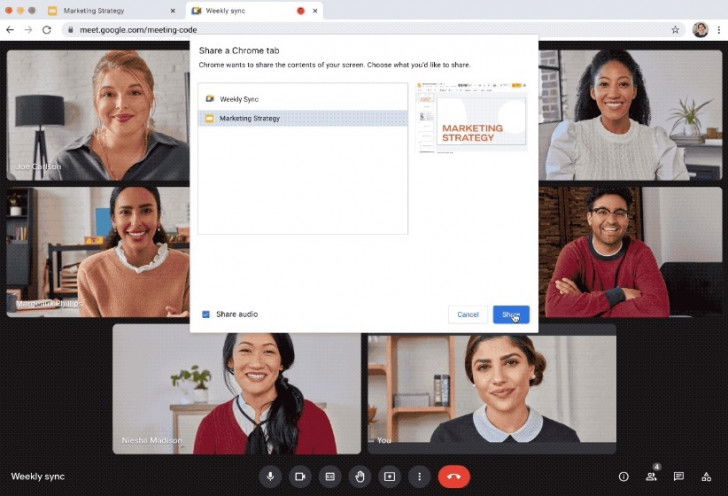
Task: Switch to the Marketing Strategy browser tab
Action: tap(100, 10)
